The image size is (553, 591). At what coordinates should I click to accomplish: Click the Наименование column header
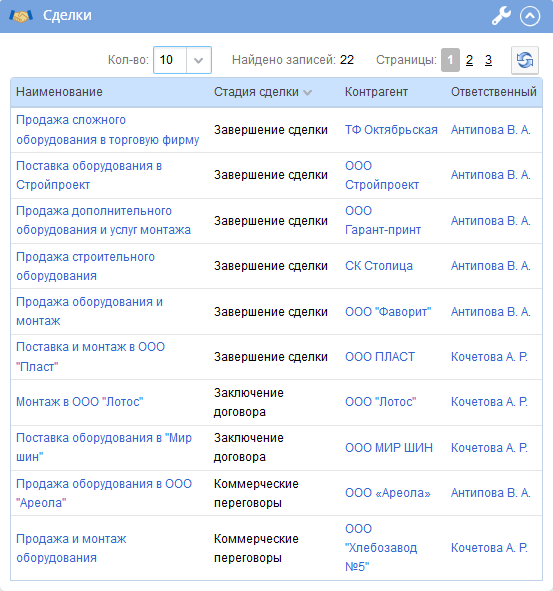(x=59, y=92)
